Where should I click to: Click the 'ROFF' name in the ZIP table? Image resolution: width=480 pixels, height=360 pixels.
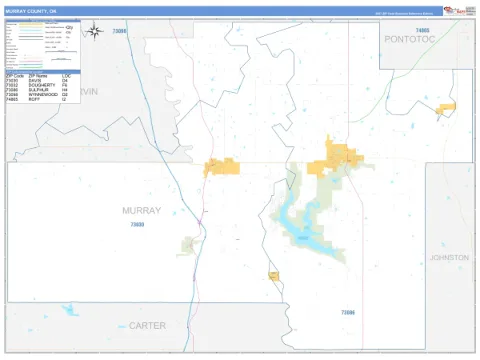pyautogui.click(x=34, y=99)
